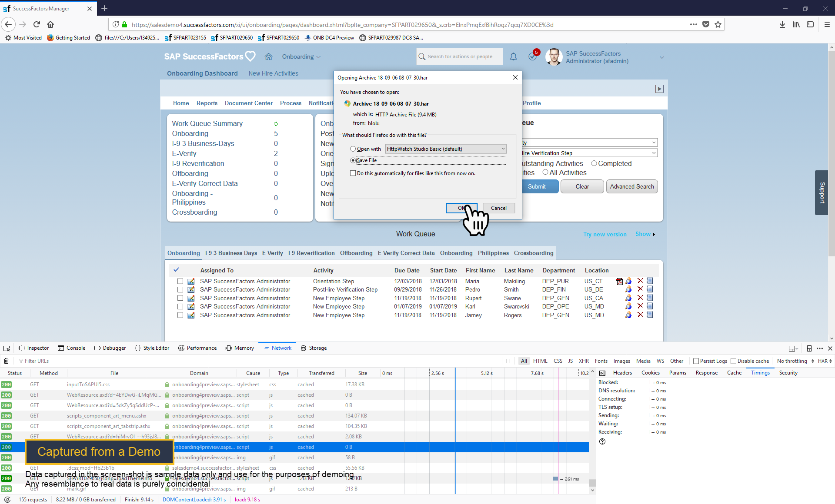
Task: Switch to the New Hire Activities tab
Action: pyautogui.click(x=273, y=73)
